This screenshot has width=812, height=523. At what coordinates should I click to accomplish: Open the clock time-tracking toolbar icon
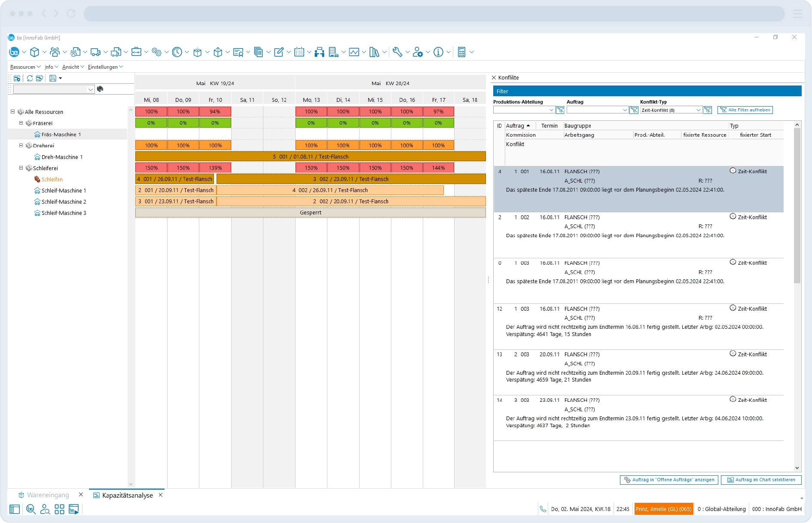[x=177, y=52]
